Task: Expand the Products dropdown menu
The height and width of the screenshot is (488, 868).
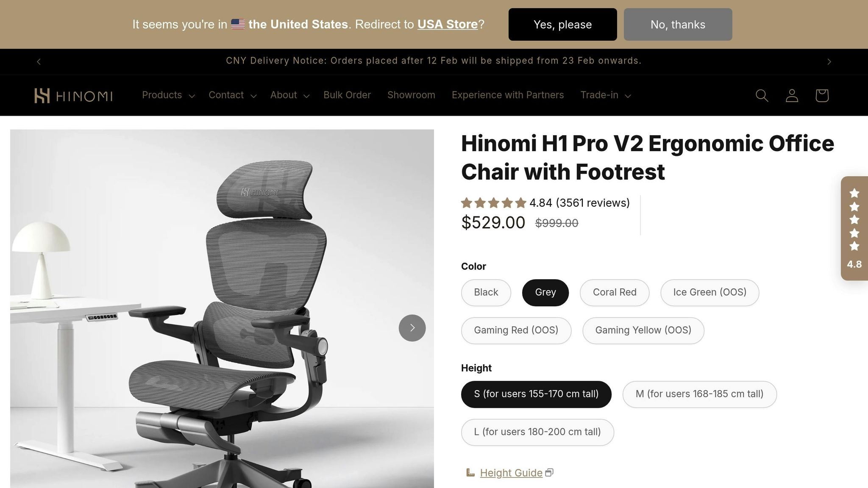Action: (168, 95)
